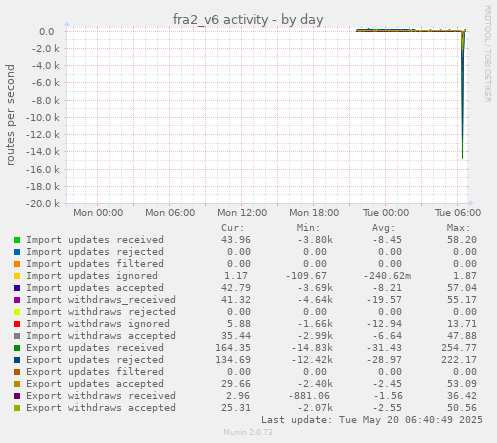Click the 'Export withdraws received' legend label
This screenshot has height=443, width=497.
[101, 396]
